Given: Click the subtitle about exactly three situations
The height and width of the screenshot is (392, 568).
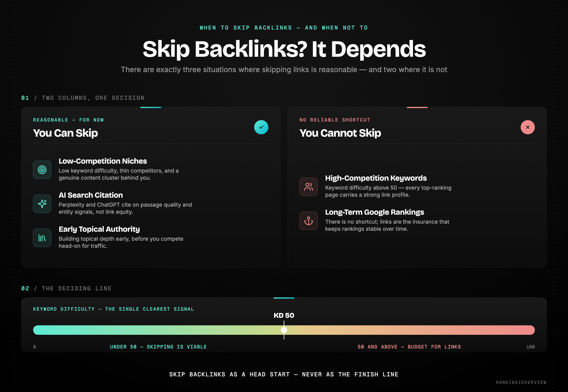Looking at the screenshot, I should tap(284, 70).
